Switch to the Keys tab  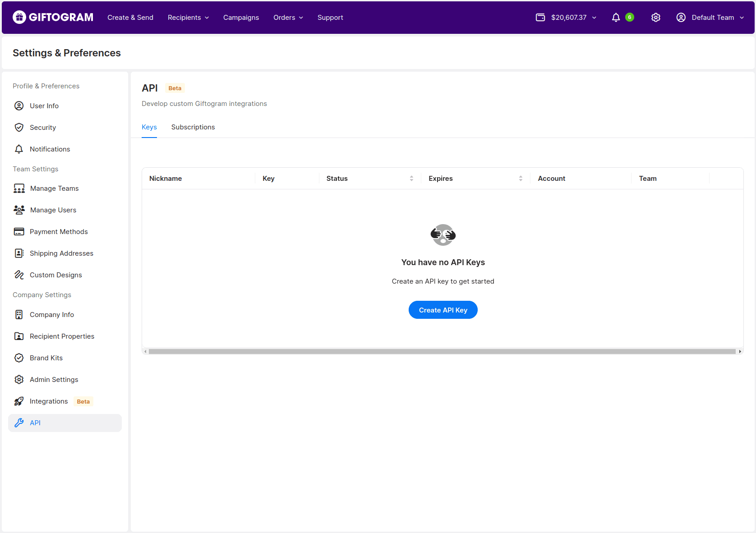(149, 127)
